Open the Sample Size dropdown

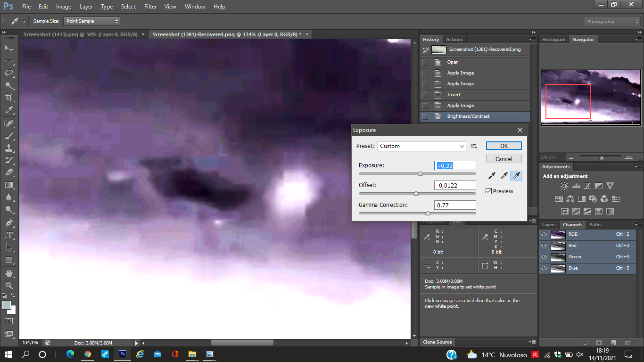point(92,21)
